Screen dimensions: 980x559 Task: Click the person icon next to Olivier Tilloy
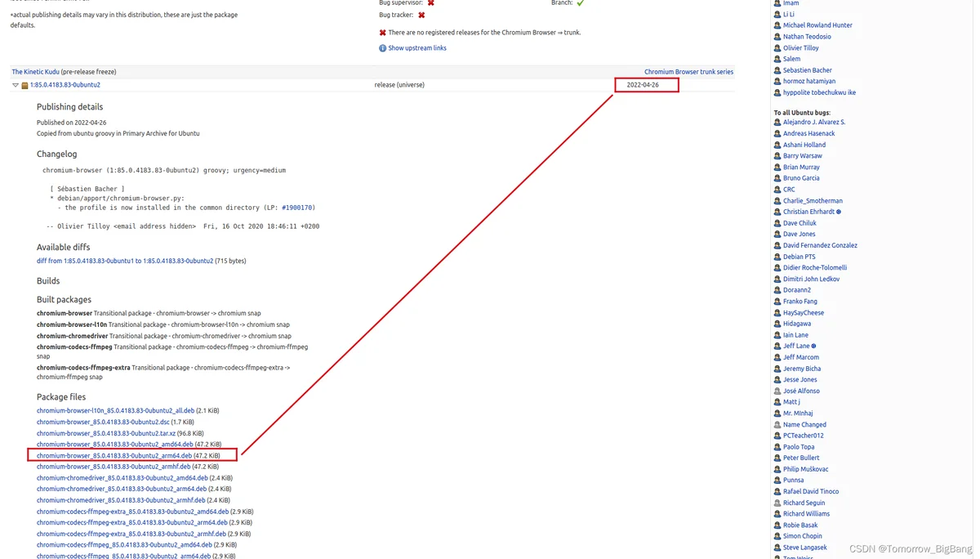click(777, 48)
